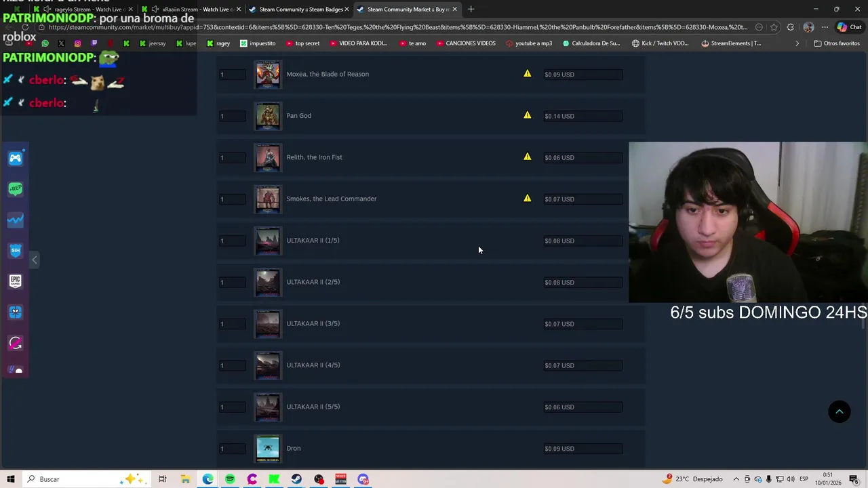The height and width of the screenshot is (488, 868).
Task: Click warning icon on Pan God row
Action: (527, 115)
